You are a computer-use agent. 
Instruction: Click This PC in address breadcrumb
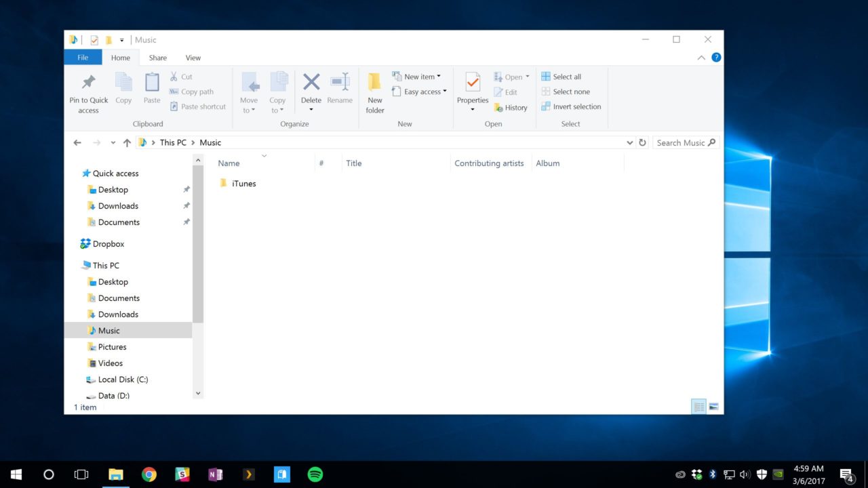click(x=173, y=142)
